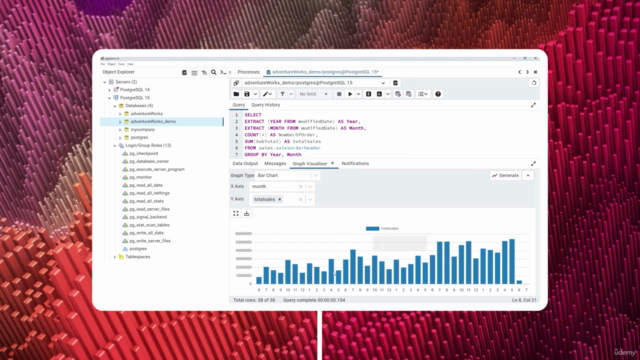Close the Graph Visualiser tab
This screenshot has height=360, width=640.
[x=333, y=163]
